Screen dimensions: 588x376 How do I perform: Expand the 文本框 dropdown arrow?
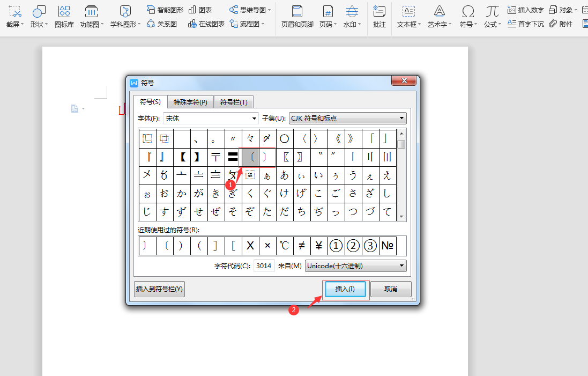click(x=419, y=24)
